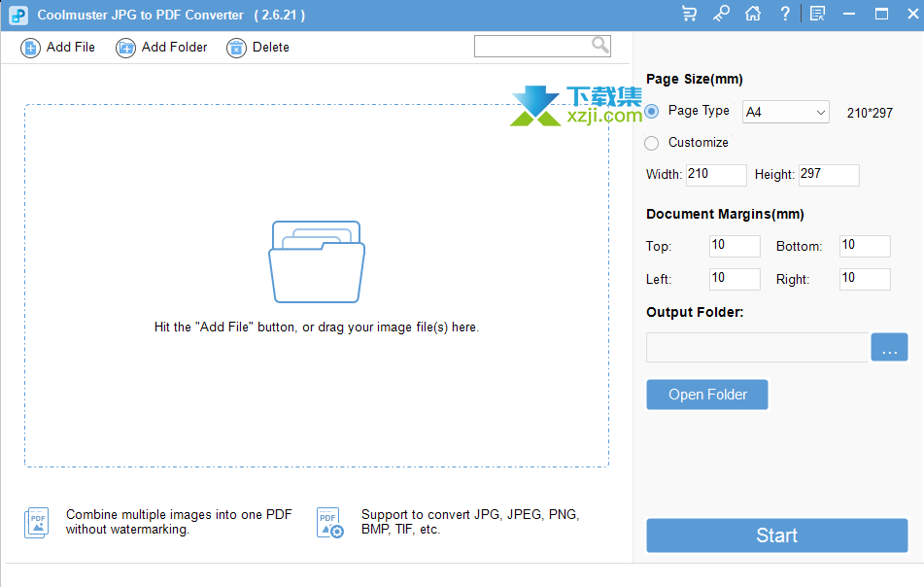Browse for output folder with ellipsis button

point(889,348)
